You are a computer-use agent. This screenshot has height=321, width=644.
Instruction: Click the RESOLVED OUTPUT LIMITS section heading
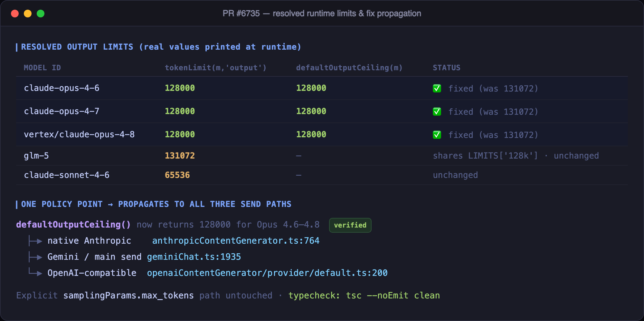[161, 47]
